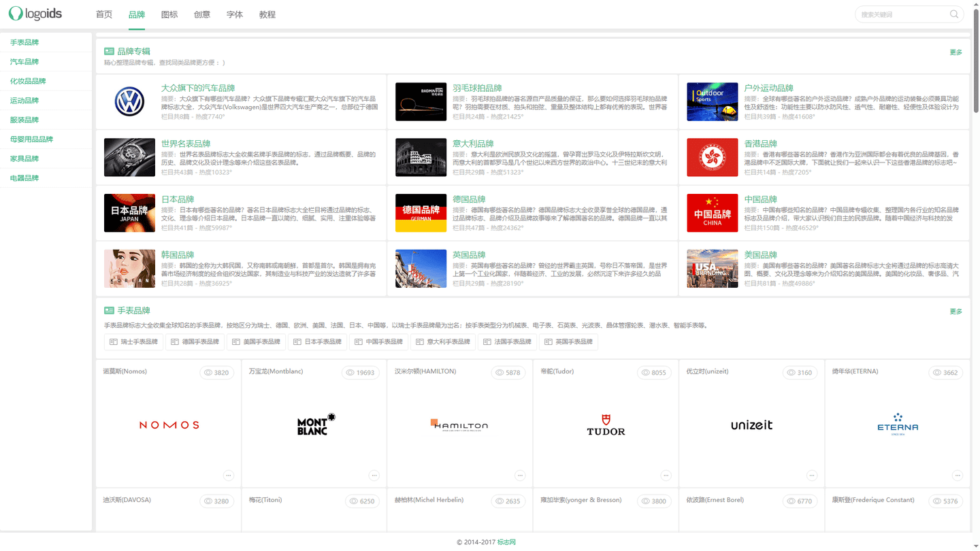The width and height of the screenshot is (980, 551).
Task: Open the 教程 nav tab
Action: click(x=267, y=14)
